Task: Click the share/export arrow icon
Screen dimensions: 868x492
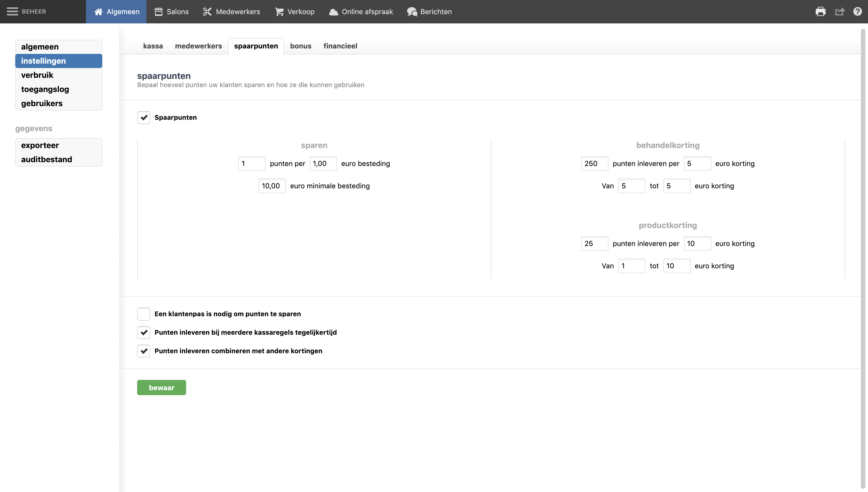Action: (x=840, y=12)
